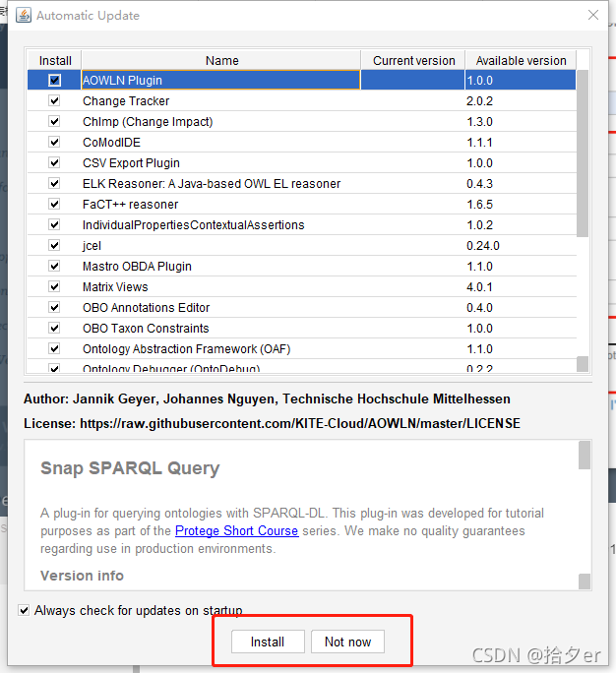This screenshot has height=673, width=616.
Task: Toggle ELK Reasoner install checkbox
Action: point(54,183)
